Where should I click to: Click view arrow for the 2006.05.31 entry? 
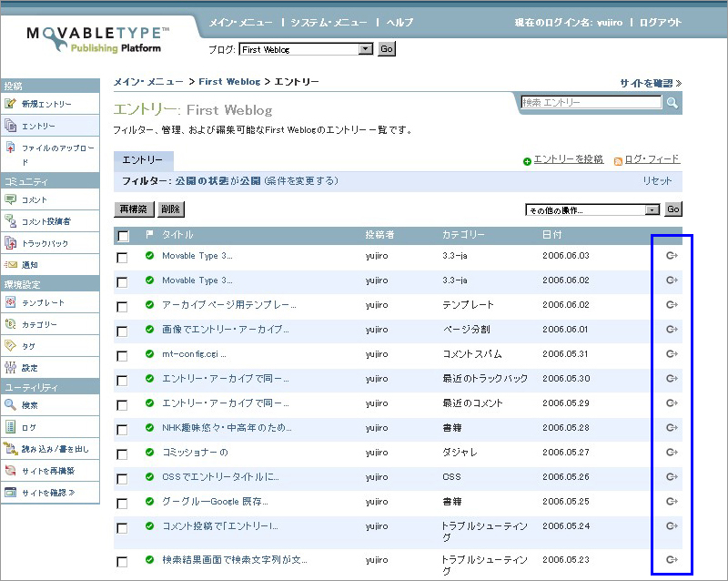coord(672,353)
